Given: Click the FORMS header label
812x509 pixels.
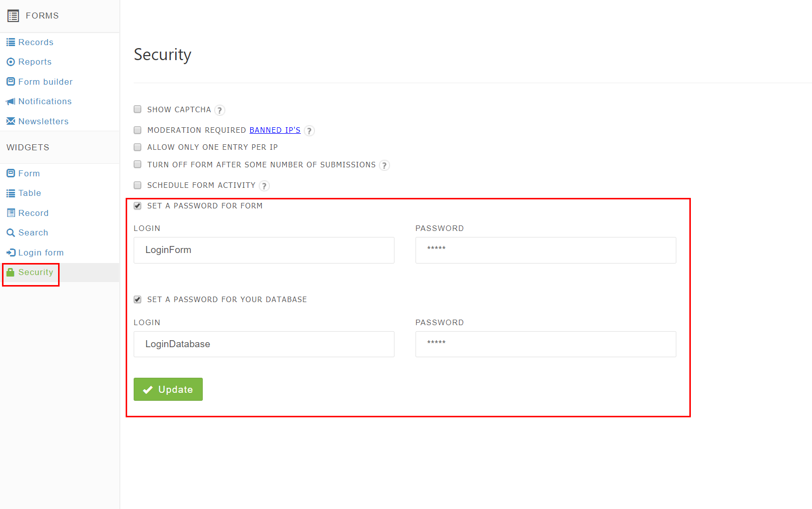Looking at the screenshot, I should (x=42, y=16).
